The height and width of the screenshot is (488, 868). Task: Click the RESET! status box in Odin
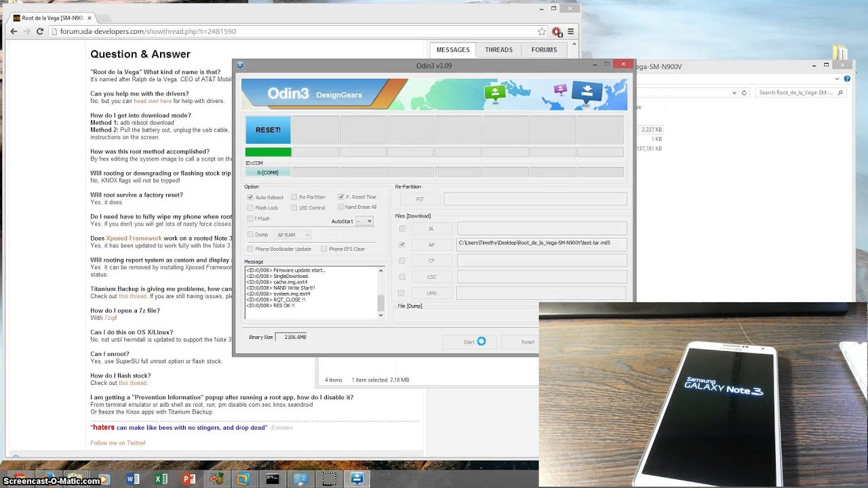[268, 129]
